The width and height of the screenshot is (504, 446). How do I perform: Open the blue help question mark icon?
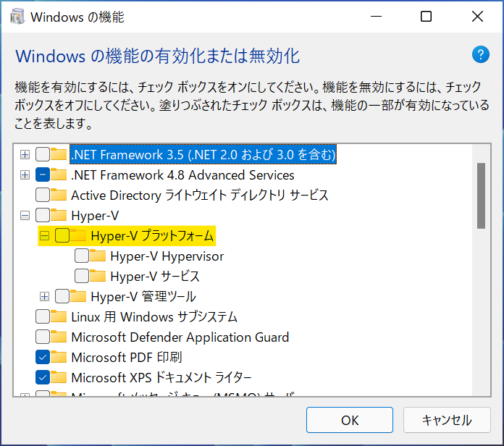481,54
